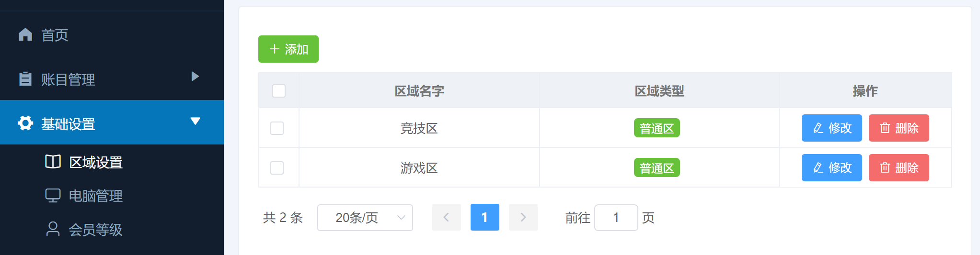Click the gear icon for 基础设置

25,123
